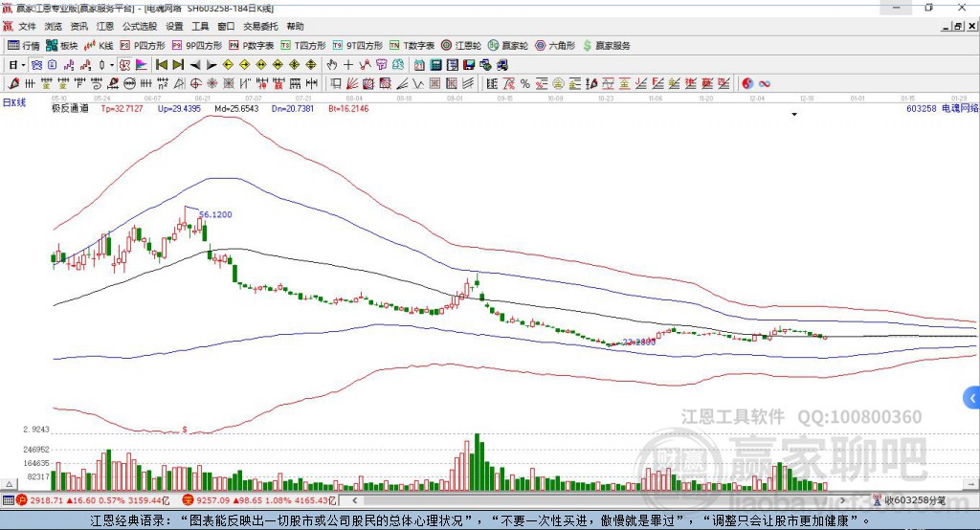Screen dimensions: 980x530
Task: Click the Md=25.6543 value
Action: [236, 108]
